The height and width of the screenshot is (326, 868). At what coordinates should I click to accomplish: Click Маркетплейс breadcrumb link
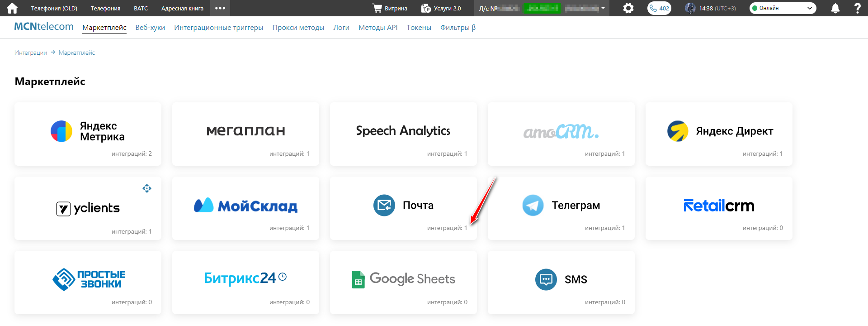77,53
